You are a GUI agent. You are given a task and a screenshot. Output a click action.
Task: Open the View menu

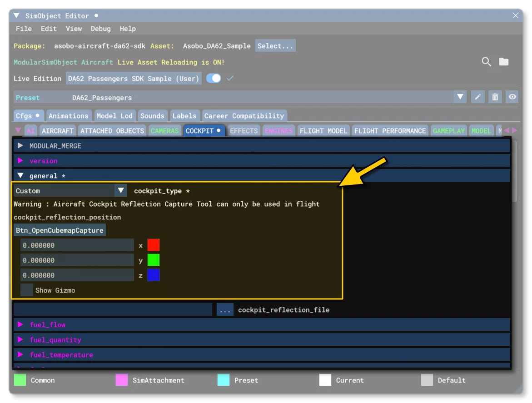point(74,29)
